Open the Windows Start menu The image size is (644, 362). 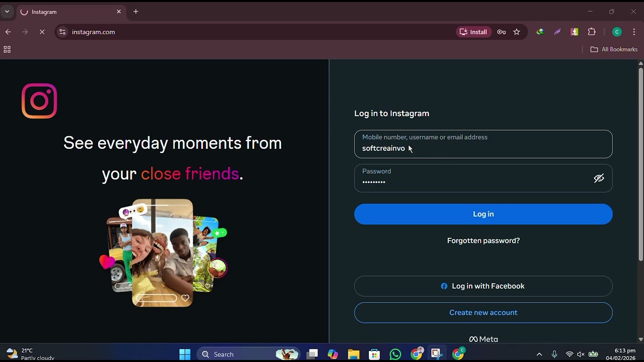pyautogui.click(x=185, y=354)
